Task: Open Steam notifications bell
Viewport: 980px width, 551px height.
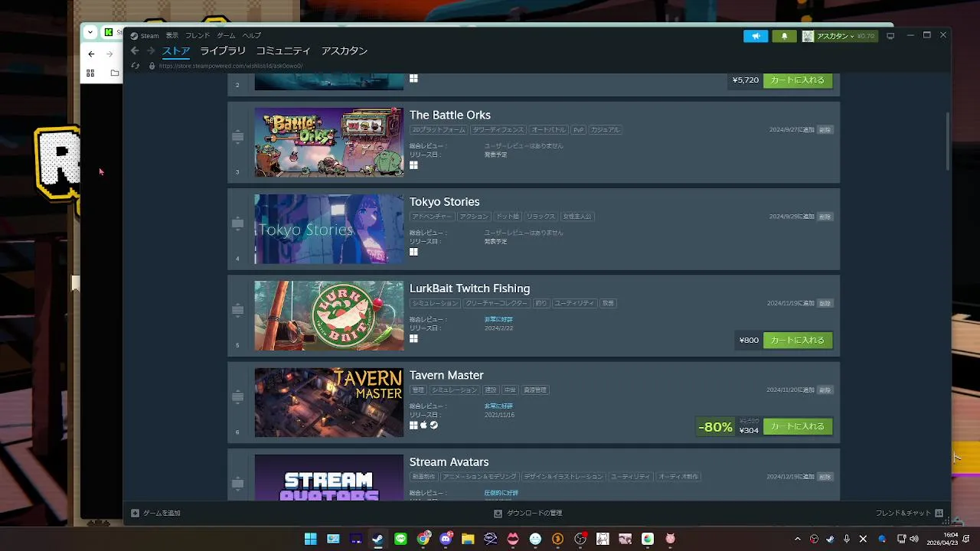Action: tap(784, 36)
